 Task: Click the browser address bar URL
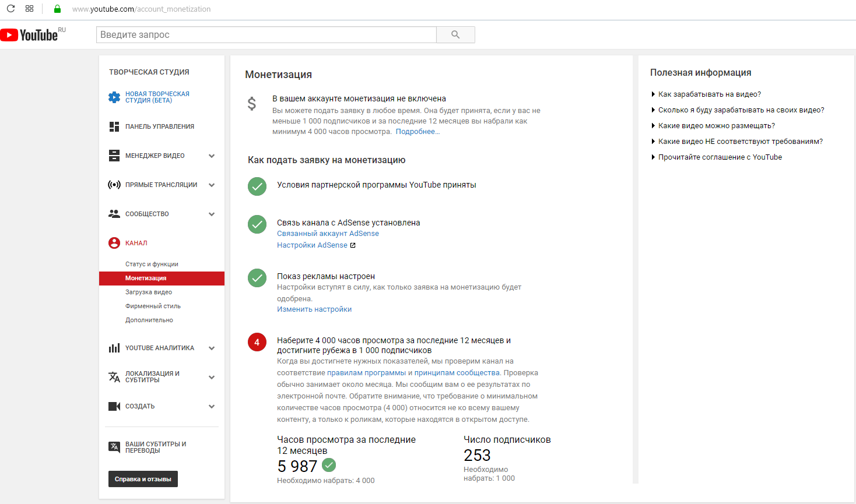142,9
